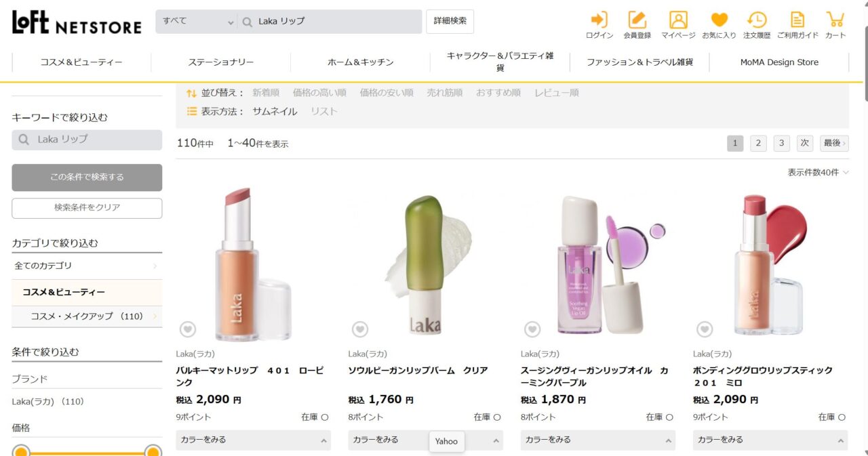Expand カラーをみる for バルキーマットリップ 401
Viewport: 868px width, 456px height.
point(253,440)
